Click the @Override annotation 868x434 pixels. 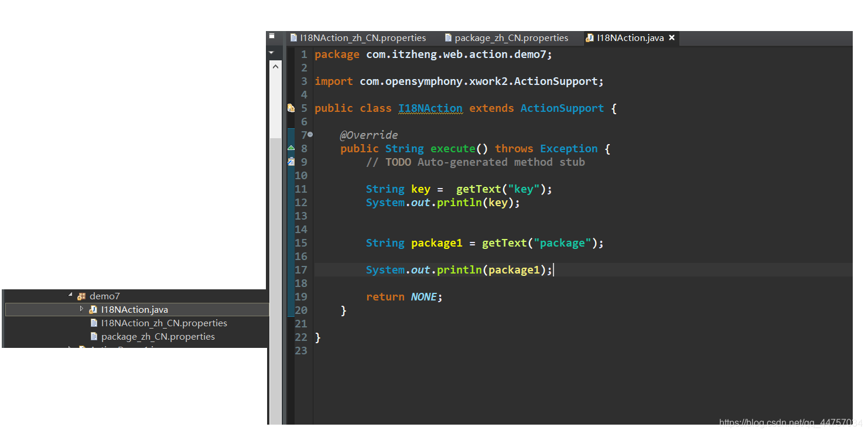click(369, 135)
